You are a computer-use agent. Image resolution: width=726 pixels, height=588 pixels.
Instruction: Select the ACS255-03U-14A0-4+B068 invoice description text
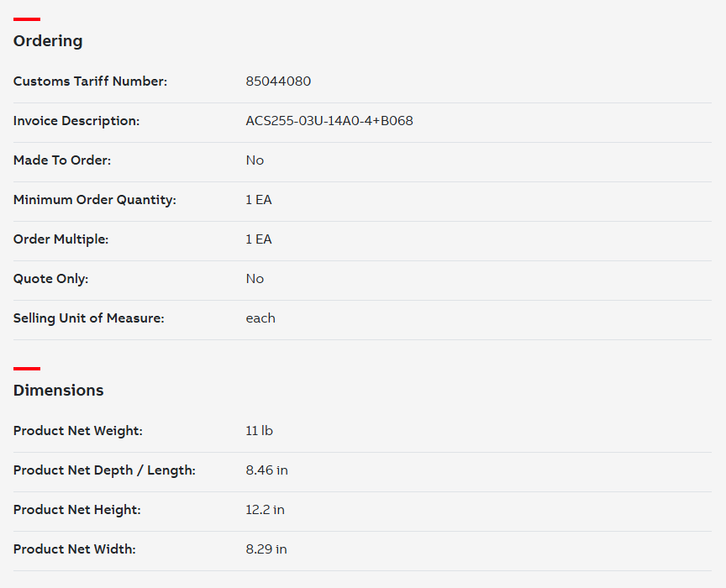(329, 121)
